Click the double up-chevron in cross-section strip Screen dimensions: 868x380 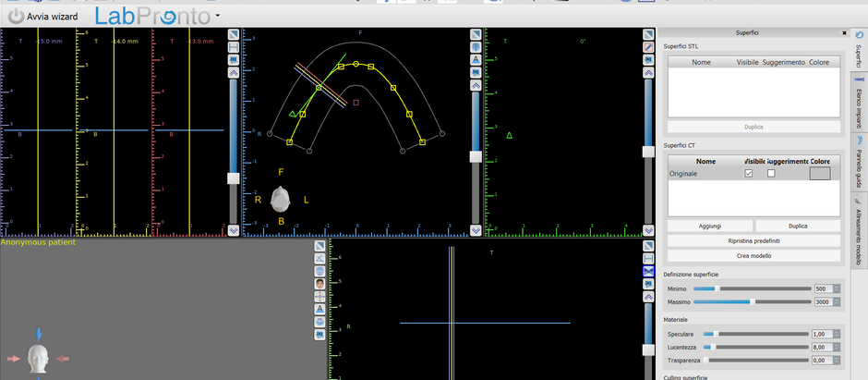[233, 72]
